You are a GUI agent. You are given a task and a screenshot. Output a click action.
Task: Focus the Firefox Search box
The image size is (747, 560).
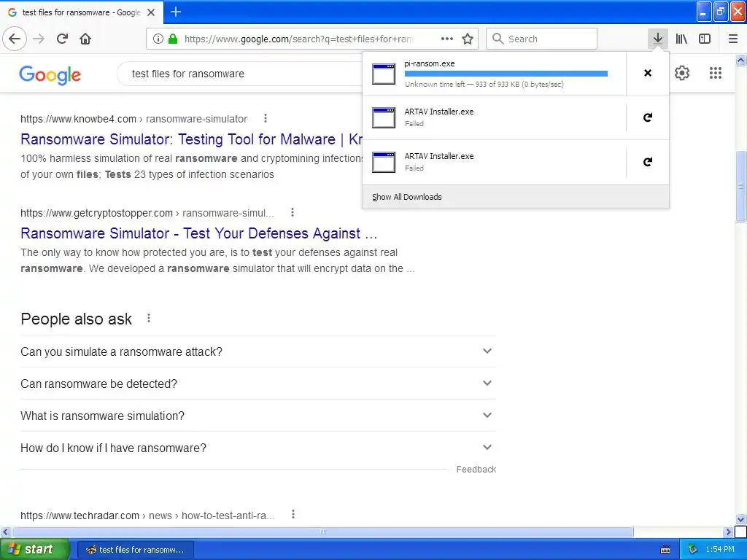pos(542,39)
